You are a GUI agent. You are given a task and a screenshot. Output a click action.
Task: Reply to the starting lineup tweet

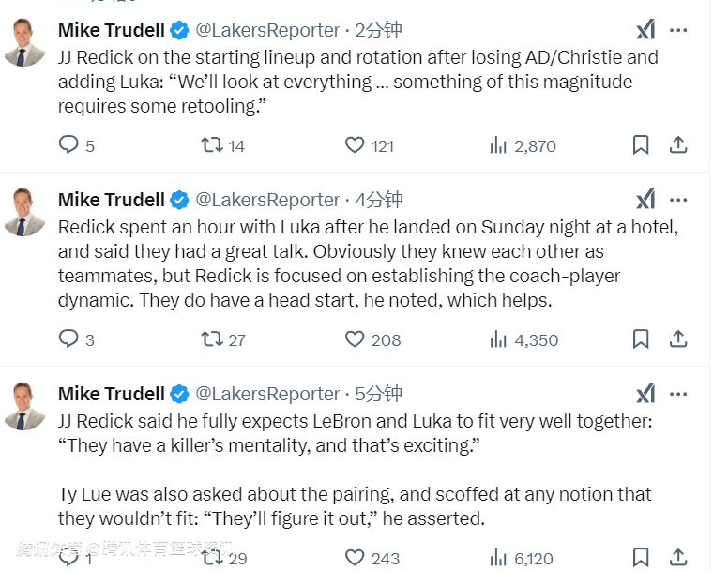[68, 144]
